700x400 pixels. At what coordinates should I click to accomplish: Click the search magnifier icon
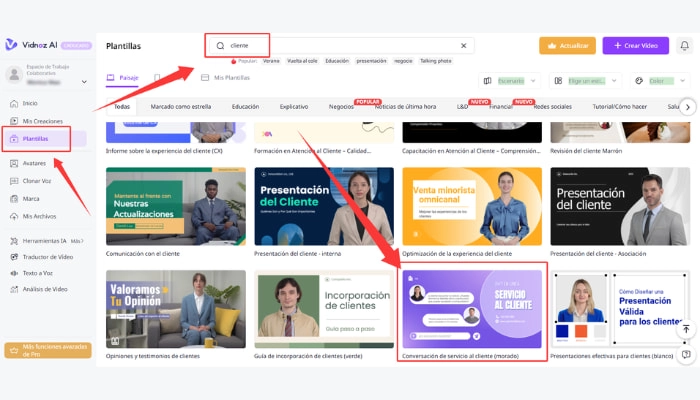pyautogui.click(x=220, y=46)
